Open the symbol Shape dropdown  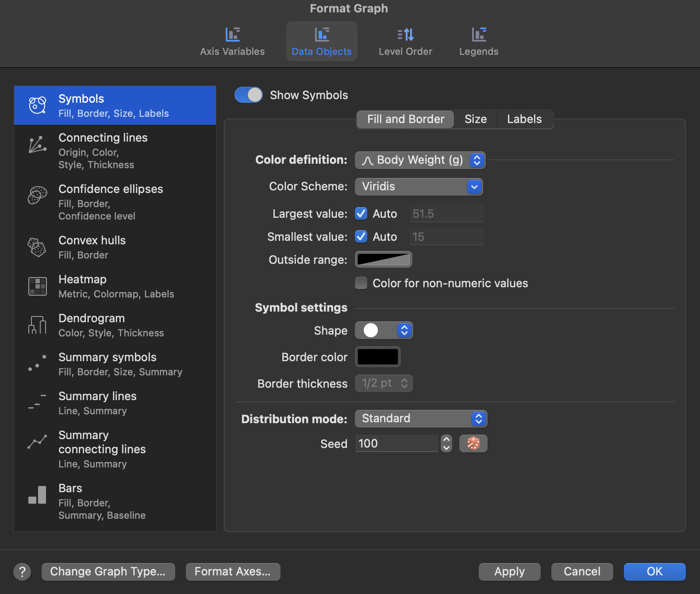[384, 330]
